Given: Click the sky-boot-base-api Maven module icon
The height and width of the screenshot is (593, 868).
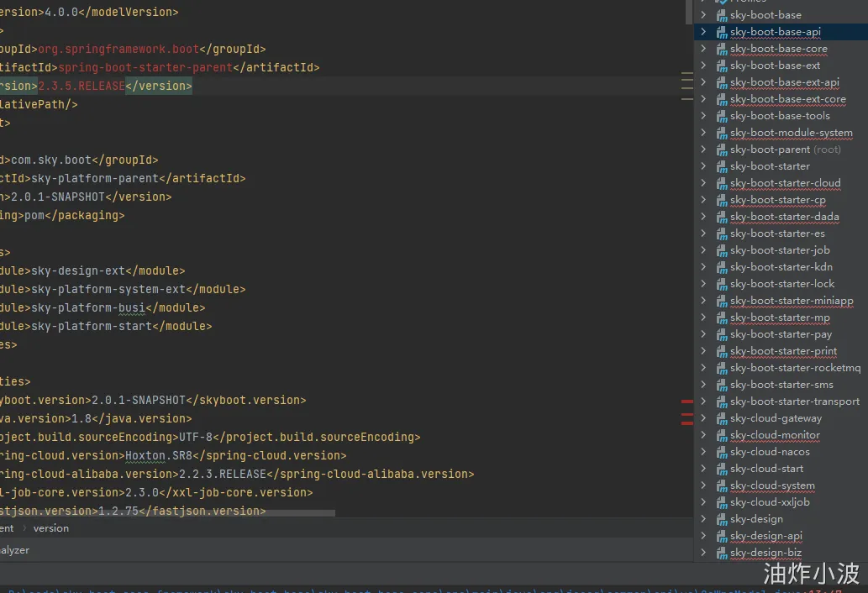Looking at the screenshot, I should 721,32.
